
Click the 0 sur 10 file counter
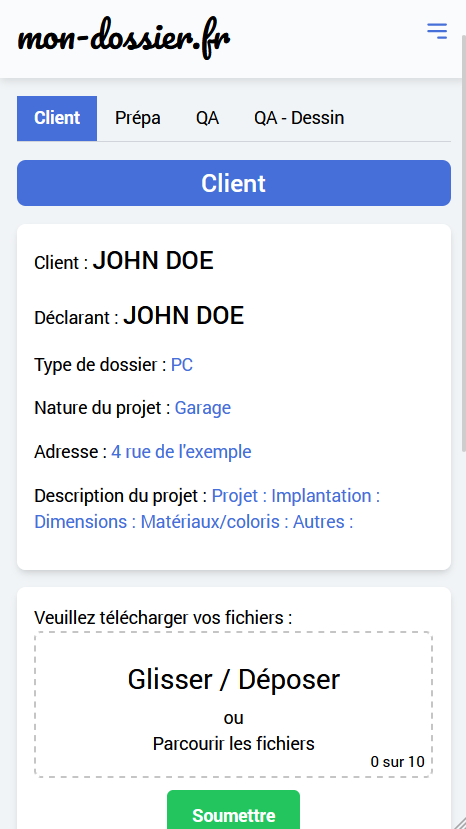397,762
